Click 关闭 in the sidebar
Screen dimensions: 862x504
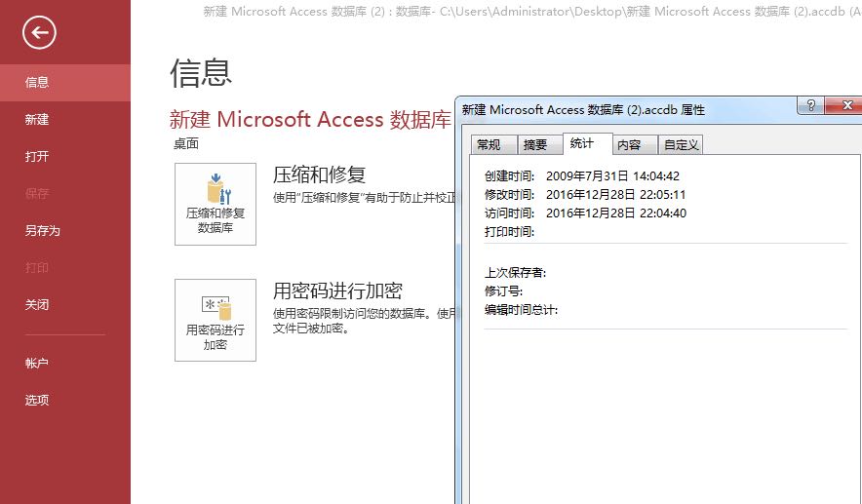pyautogui.click(x=65, y=304)
